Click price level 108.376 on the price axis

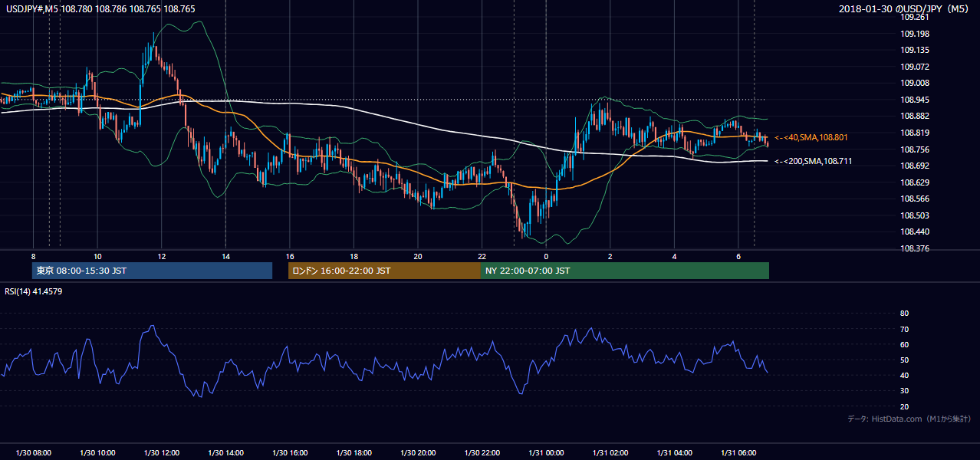pyautogui.click(x=916, y=248)
